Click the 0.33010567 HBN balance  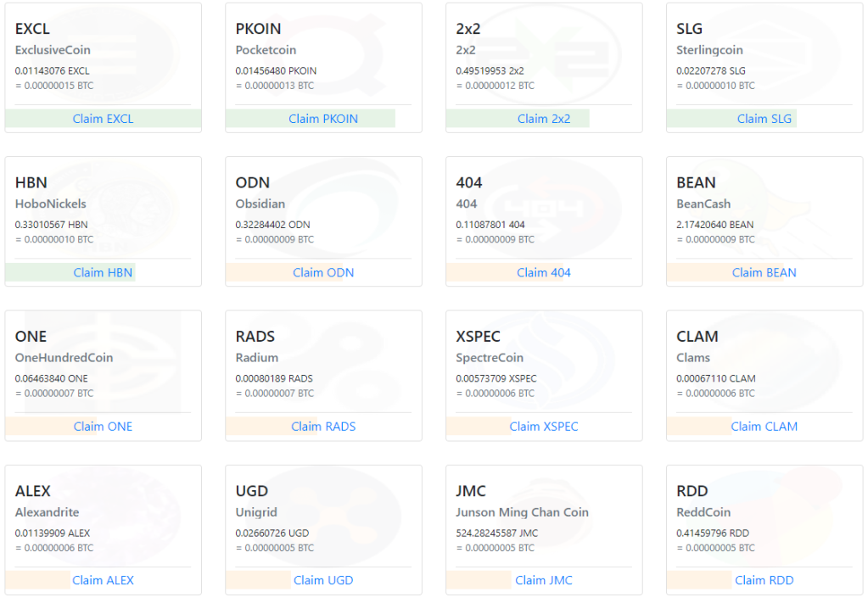[52, 225]
